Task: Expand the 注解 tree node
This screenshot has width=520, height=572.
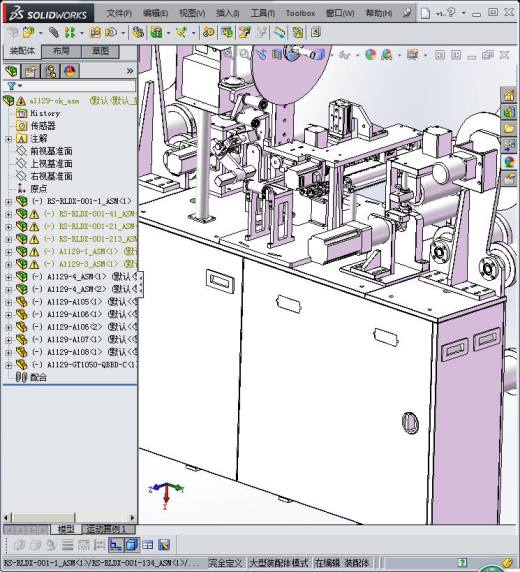Action: [8, 139]
